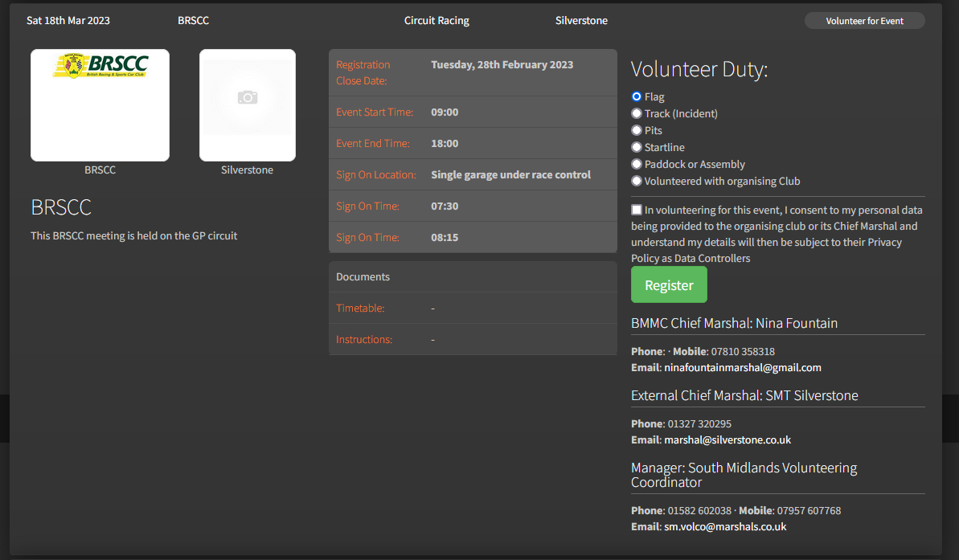Click the Sat 18th Mar 2023 date
The height and width of the screenshot is (560, 959).
pos(68,20)
